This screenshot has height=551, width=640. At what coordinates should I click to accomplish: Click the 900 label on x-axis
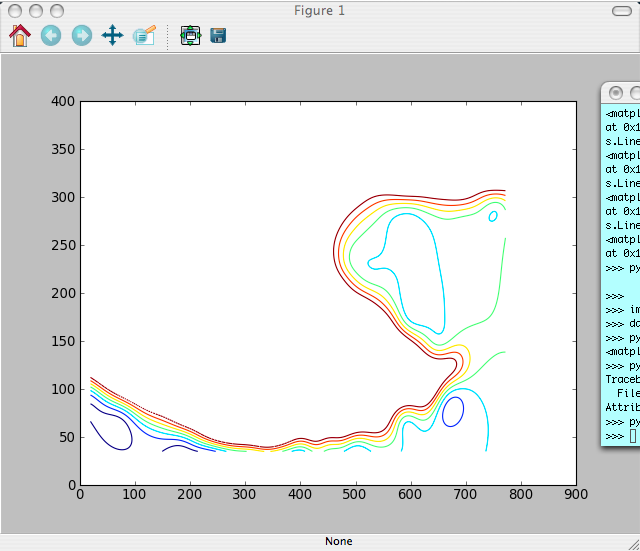(576, 494)
